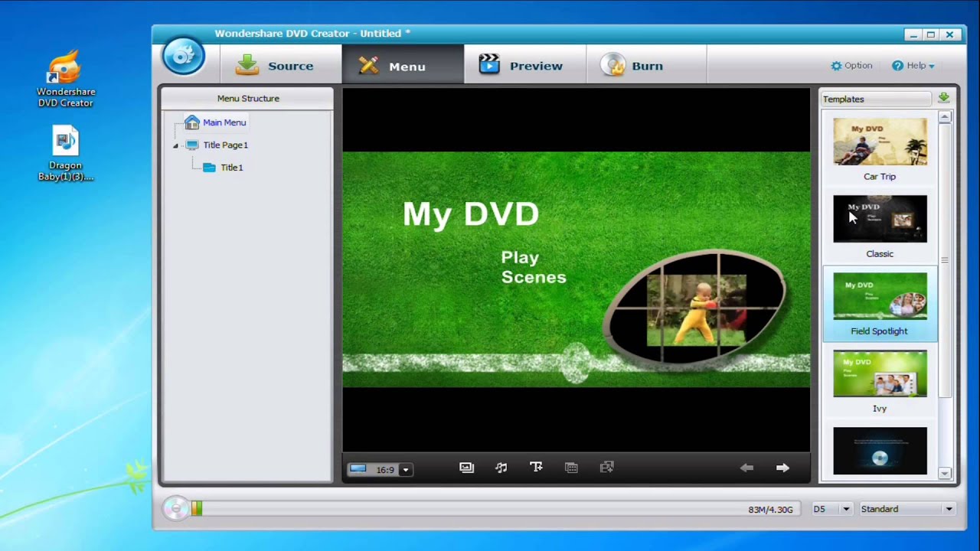Click the pencil icon on Menu tab

(x=368, y=66)
